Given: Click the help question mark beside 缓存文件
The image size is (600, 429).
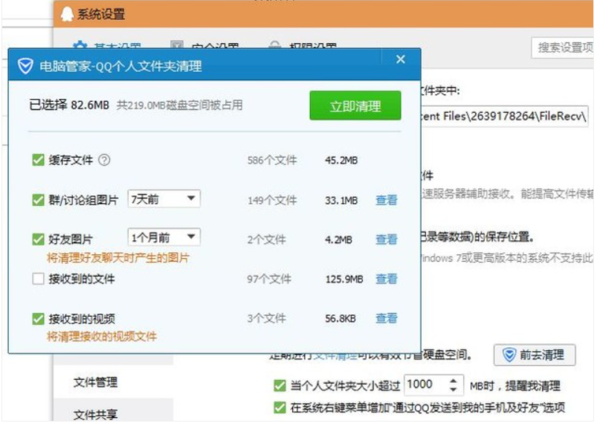Looking at the screenshot, I should (x=104, y=160).
